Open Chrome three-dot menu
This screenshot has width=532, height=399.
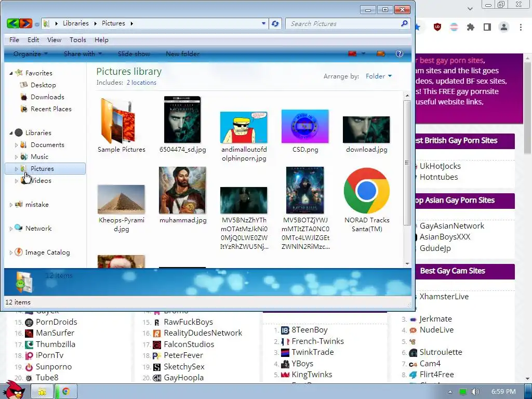click(521, 27)
